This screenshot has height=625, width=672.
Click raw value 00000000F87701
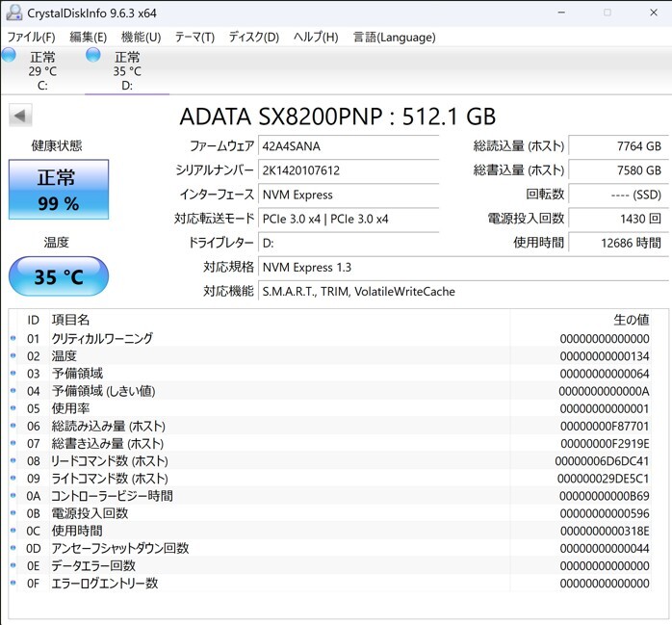coord(605,426)
